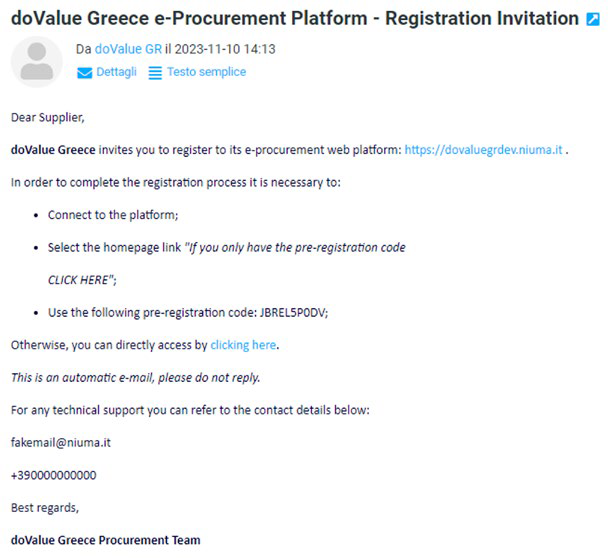The height and width of the screenshot is (558, 609).
Task: Click bold "doValue Greece" in the first paragraph
Action: (53, 150)
